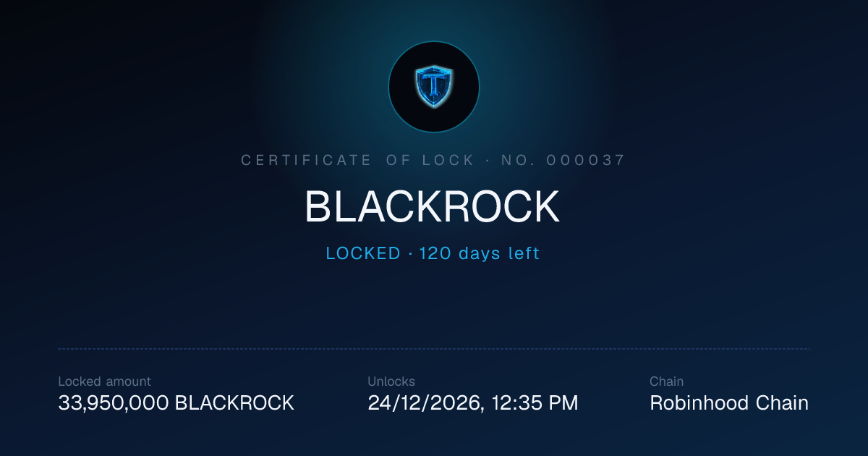Click the dashed divider line
The image size is (868, 456).
[434, 349]
